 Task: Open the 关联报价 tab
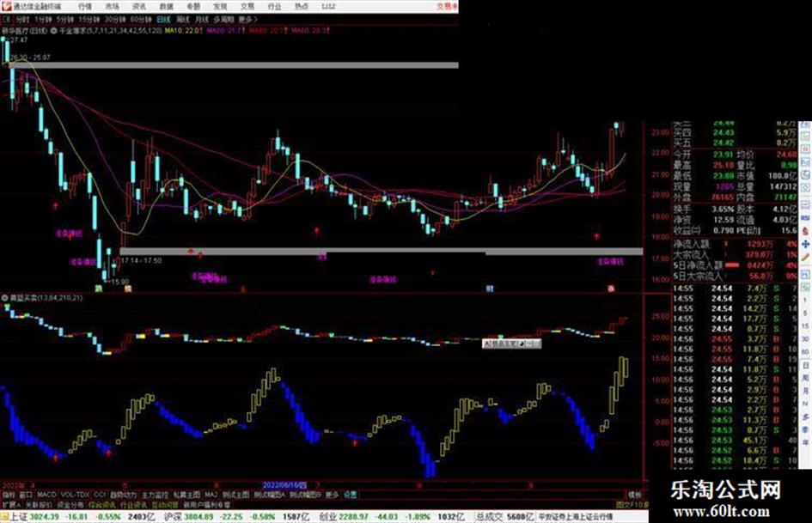[39, 504]
